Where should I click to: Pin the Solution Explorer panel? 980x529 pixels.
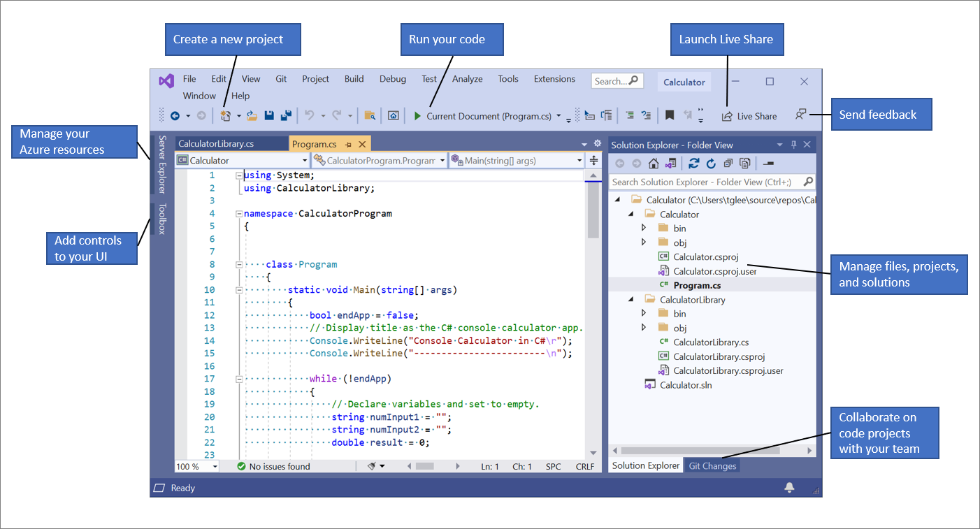click(795, 145)
